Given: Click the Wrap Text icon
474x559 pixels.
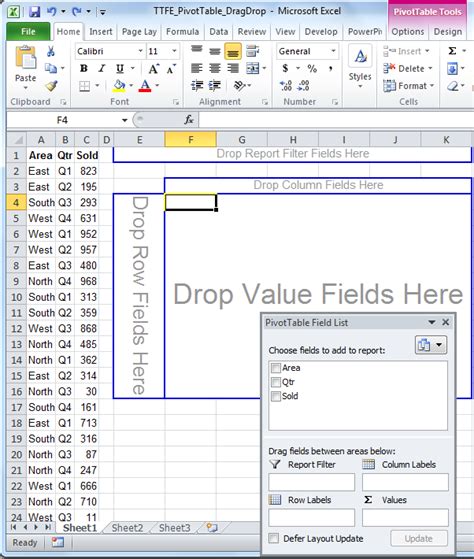Looking at the screenshot, I should click(253, 51).
